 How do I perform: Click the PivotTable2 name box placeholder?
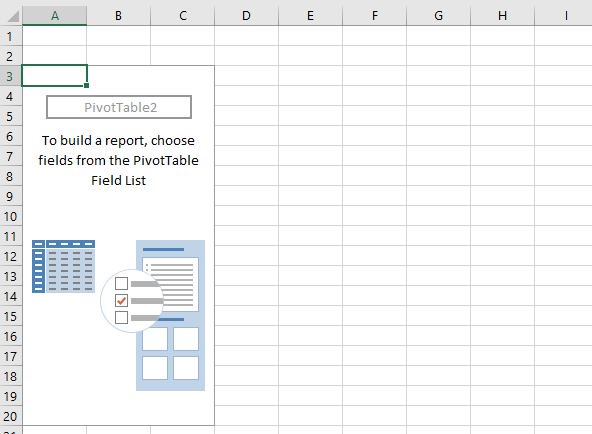coord(119,107)
